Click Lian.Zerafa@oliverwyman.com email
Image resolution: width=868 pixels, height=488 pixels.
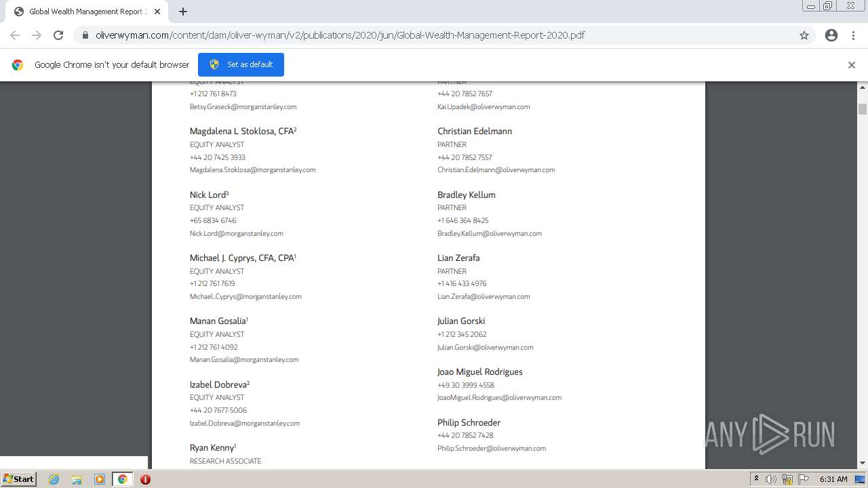coord(484,296)
